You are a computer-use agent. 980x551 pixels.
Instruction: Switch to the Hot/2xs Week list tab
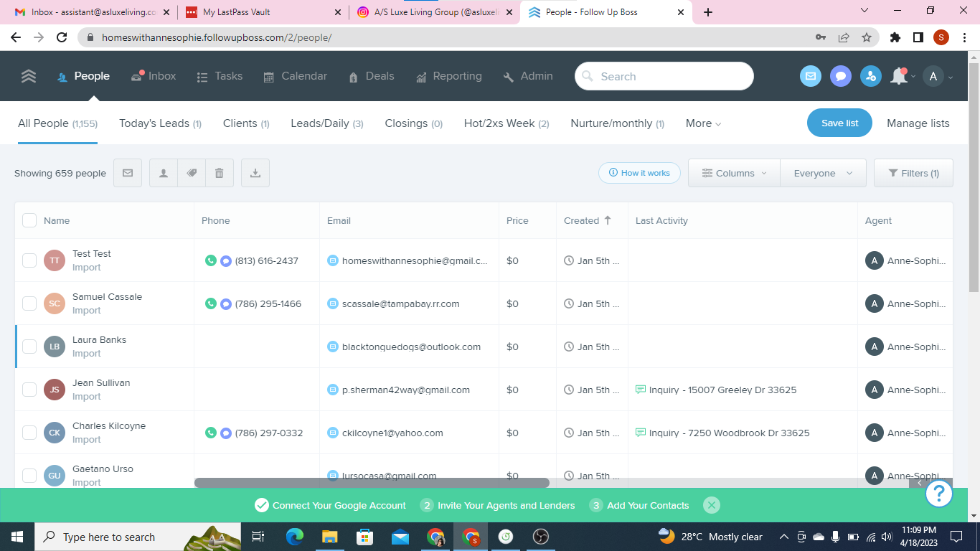(507, 123)
